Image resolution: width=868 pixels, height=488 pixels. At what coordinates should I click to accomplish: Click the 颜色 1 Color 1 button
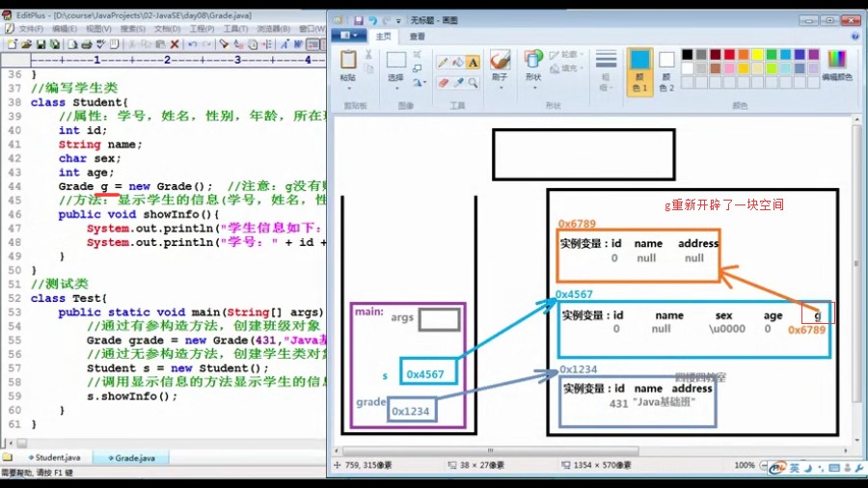coord(639,72)
